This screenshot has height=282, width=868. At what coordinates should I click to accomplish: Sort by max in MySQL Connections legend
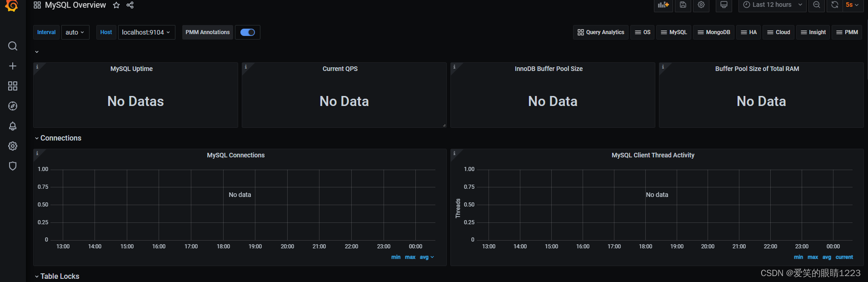(410, 257)
